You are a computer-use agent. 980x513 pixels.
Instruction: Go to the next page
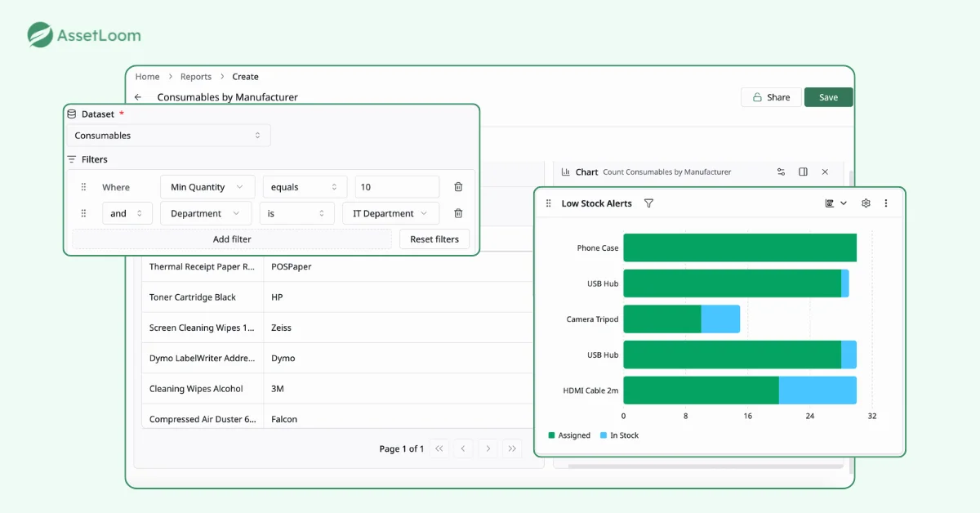coord(488,448)
